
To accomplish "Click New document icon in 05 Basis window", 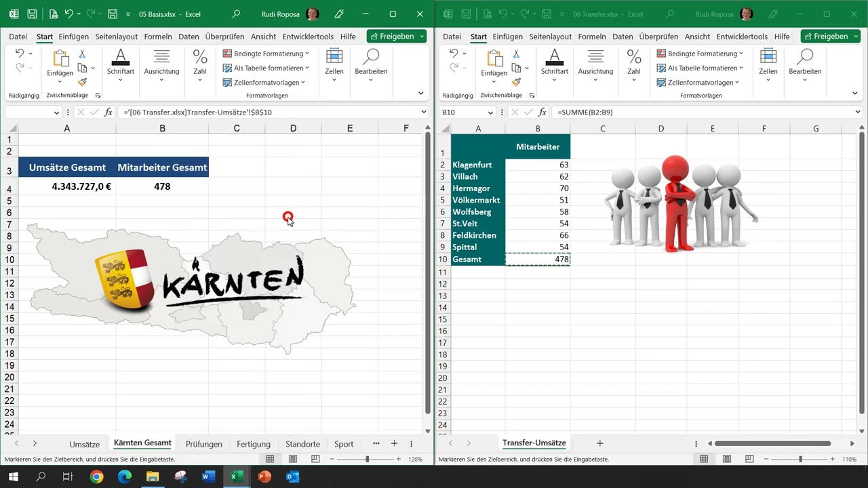I will click(x=54, y=14).
